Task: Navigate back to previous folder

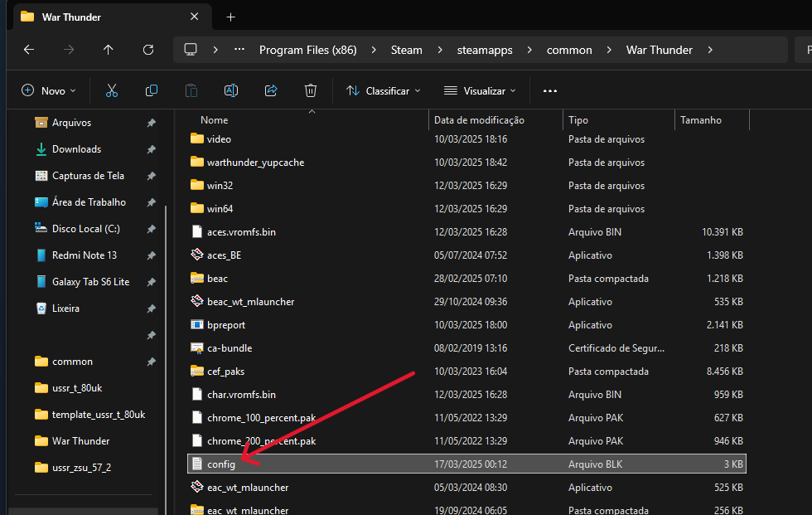Action: click(29, 50)
